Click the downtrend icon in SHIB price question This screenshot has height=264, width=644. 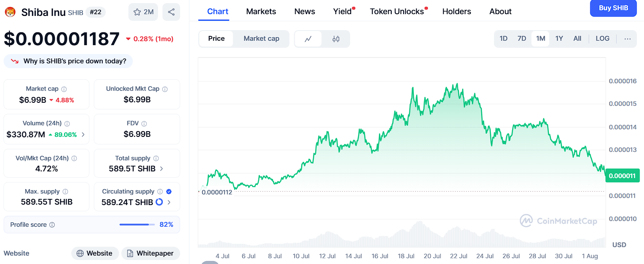(x=15, y=61)
